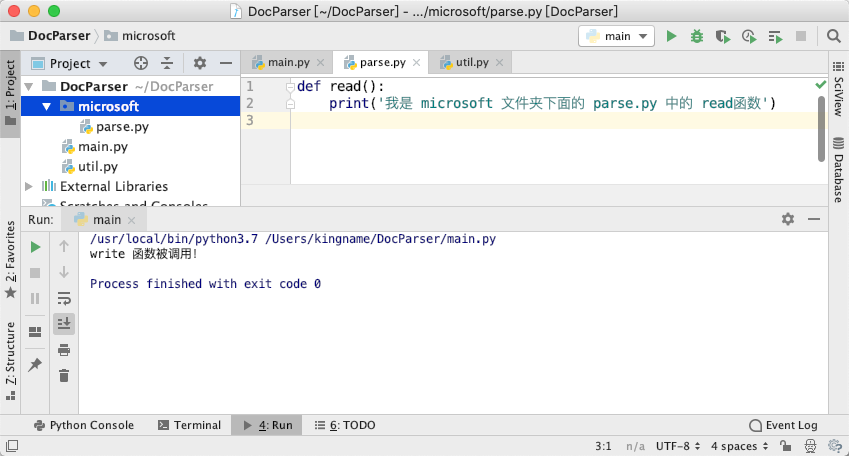Open the SciView side panel
The image size is (849, 456).
click(839, 89)
